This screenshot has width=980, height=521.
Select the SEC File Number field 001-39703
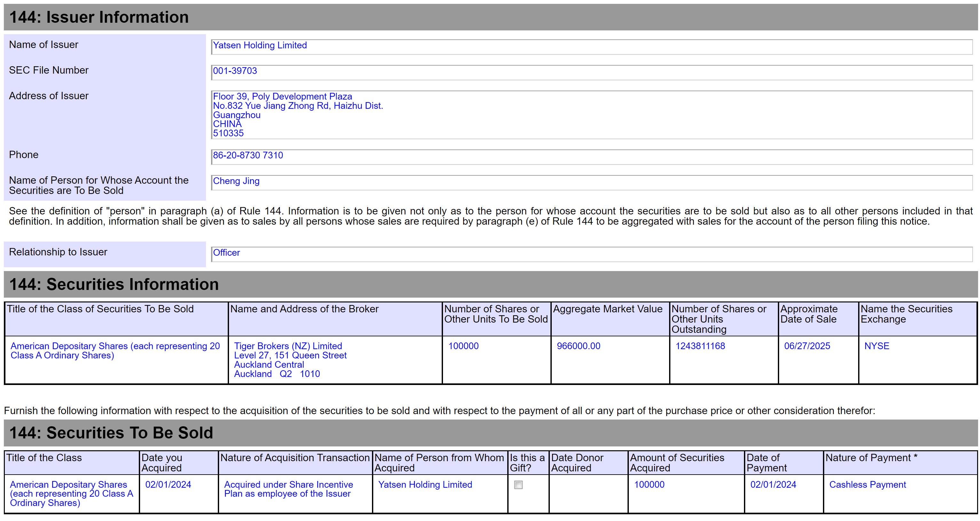(592, 72)
